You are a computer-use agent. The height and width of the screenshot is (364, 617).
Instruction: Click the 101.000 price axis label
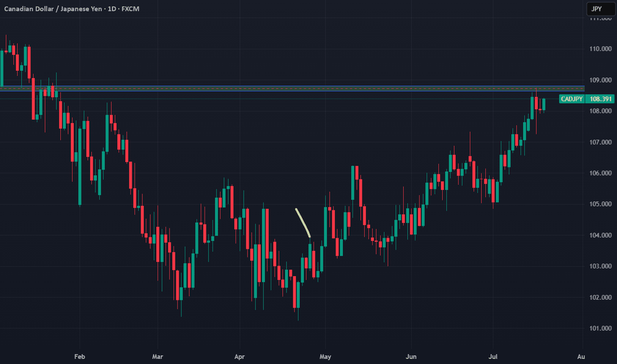(x=600, y=328)
